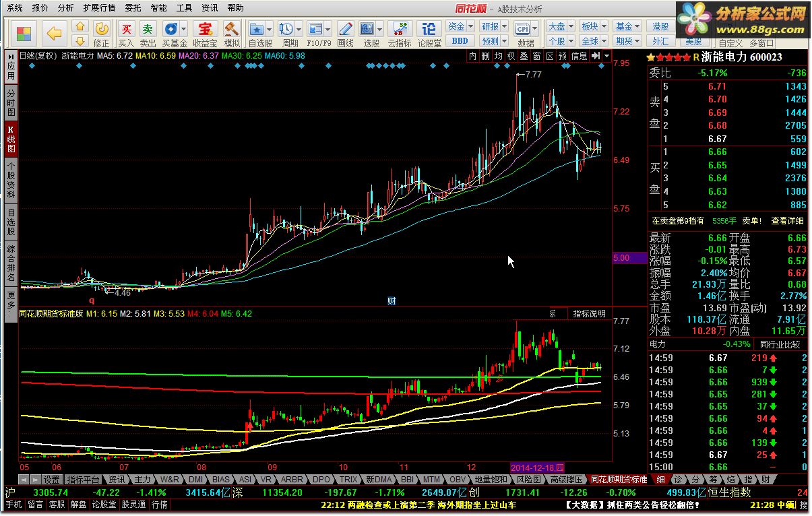Toggle 均 moving average display
This screenshot has width=812, height=516.
pyautogui.click(x=498, y=57)
